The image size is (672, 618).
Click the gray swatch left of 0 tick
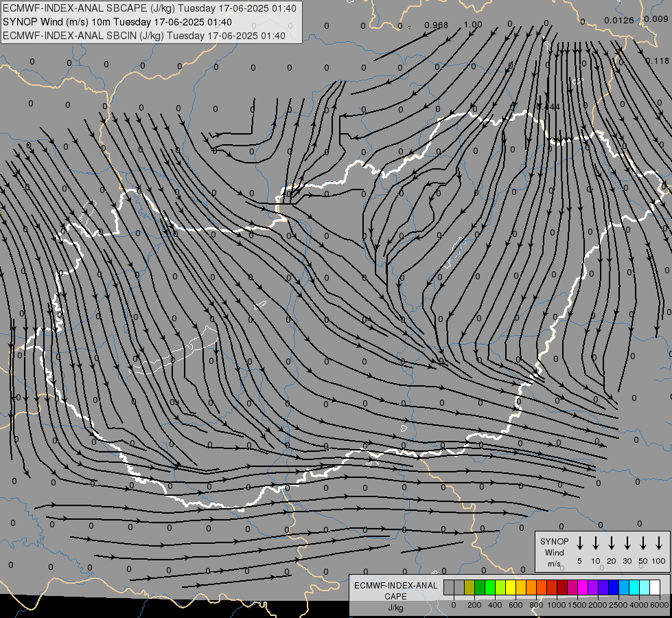pyautogui.click(x=449, y=587)
